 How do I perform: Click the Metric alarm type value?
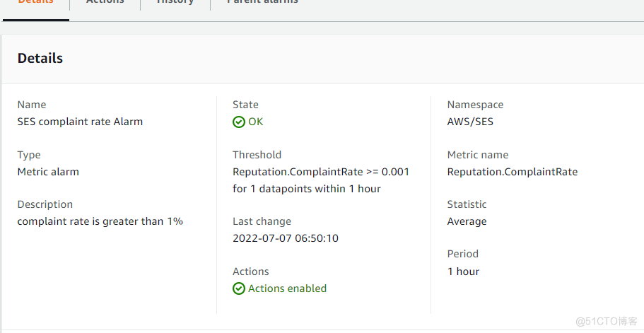tap(48, 172)
